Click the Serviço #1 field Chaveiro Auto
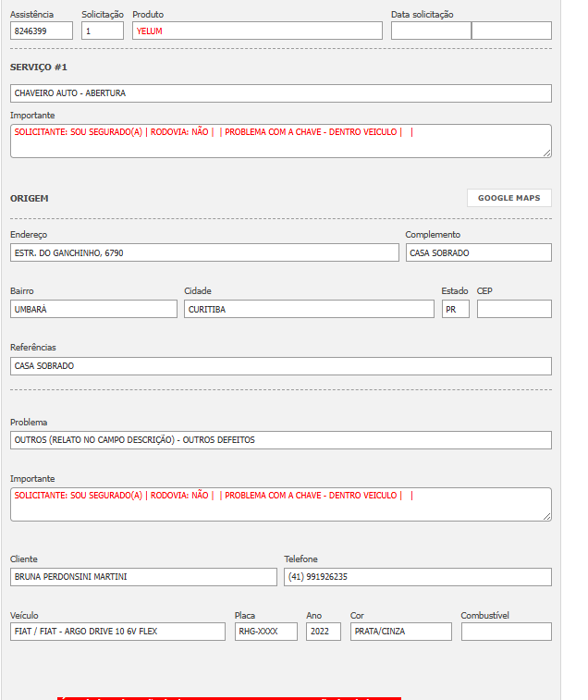 click(x=281, y=93)
